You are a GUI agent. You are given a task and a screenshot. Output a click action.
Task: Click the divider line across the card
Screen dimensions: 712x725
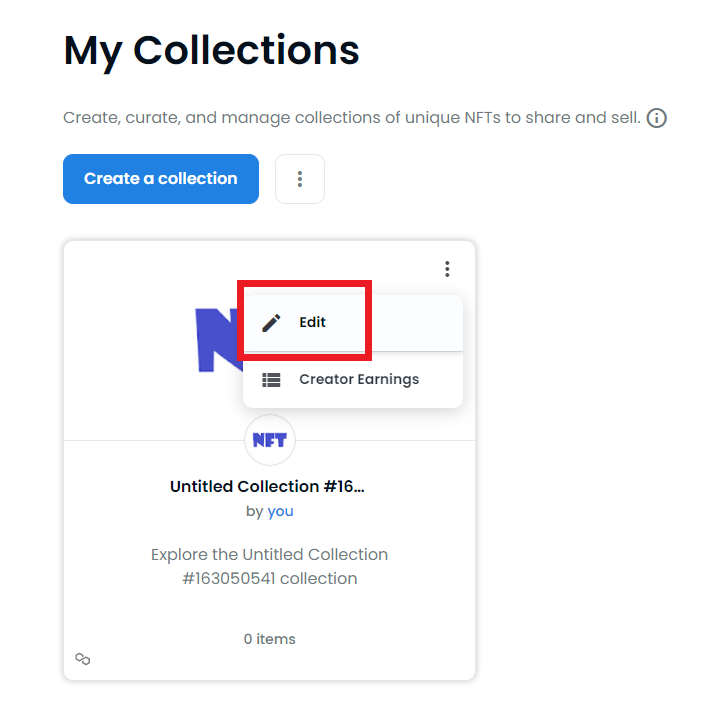point(150,440)
